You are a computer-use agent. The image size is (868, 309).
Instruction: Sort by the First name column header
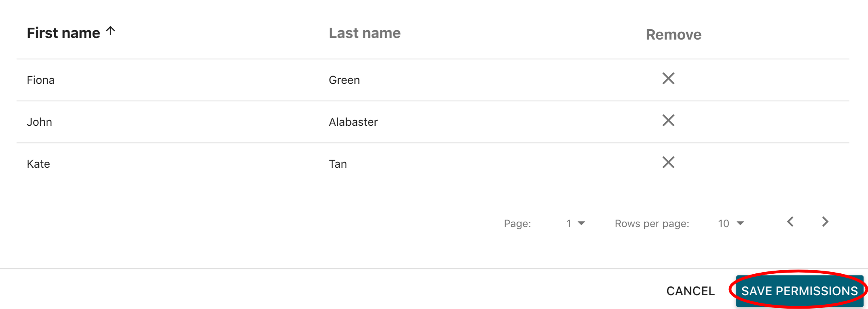pos(63,33)
